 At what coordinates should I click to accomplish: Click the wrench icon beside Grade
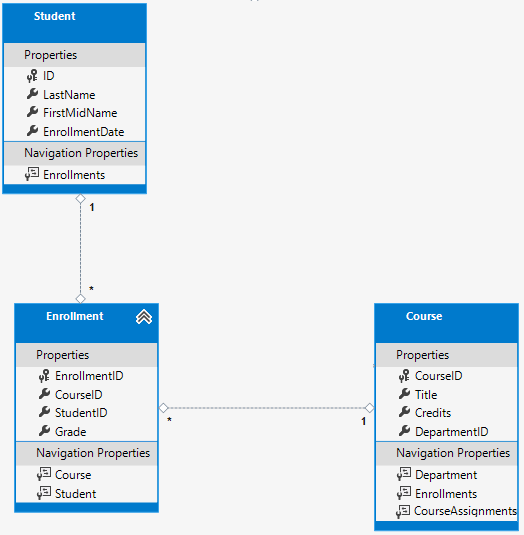click(x=44, y=431)
